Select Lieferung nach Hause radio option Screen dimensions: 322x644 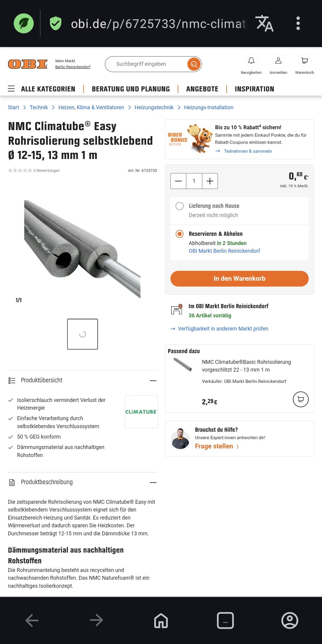click(x=179, y=206)
